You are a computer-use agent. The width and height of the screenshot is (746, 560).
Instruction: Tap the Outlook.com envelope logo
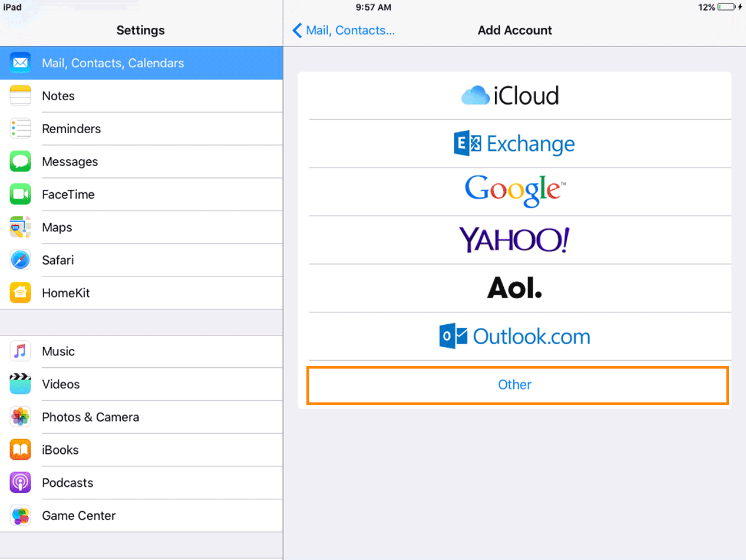point(454,336)
